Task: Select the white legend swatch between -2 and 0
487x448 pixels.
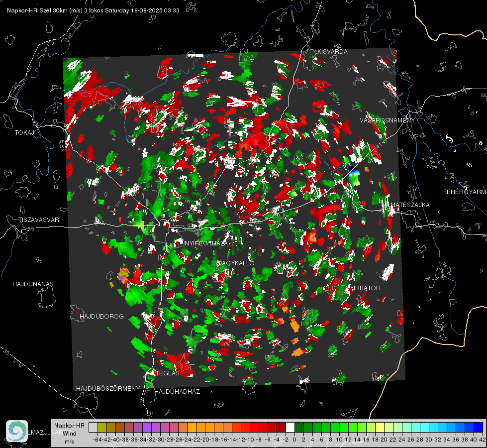Action: [290, 428]
